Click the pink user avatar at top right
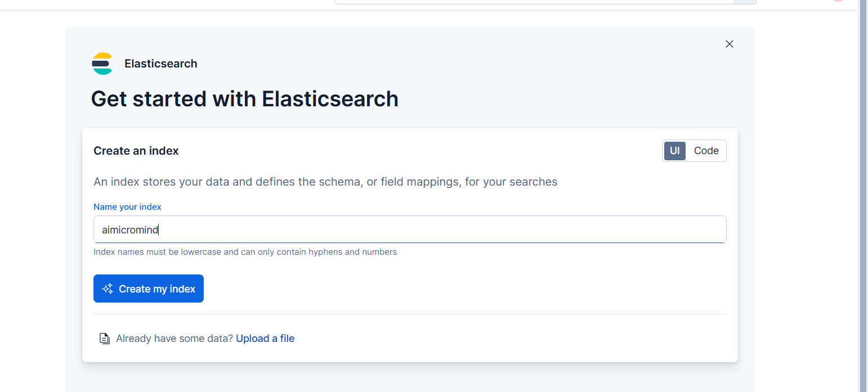This screenshot has height=392, width=868. (x=838, y=1)
